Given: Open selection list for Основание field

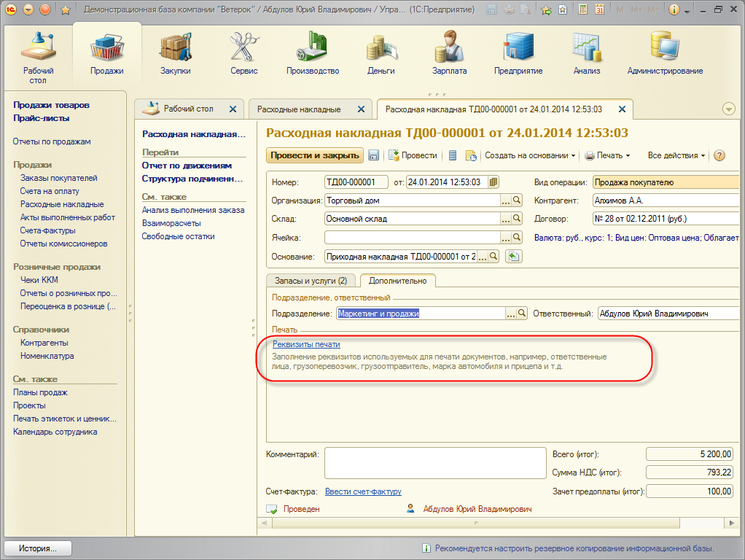Looking at the screenshot, I should point(483,256).
